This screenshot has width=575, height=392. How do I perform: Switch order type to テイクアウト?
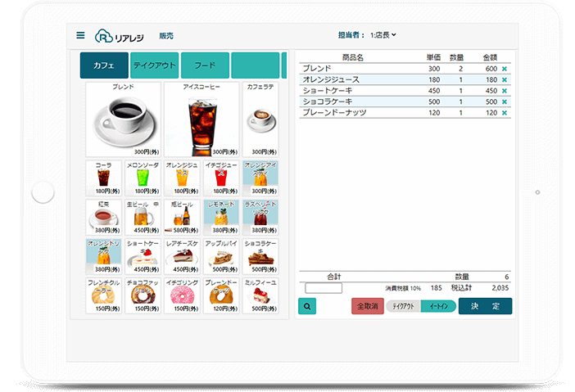click(403, 306)
